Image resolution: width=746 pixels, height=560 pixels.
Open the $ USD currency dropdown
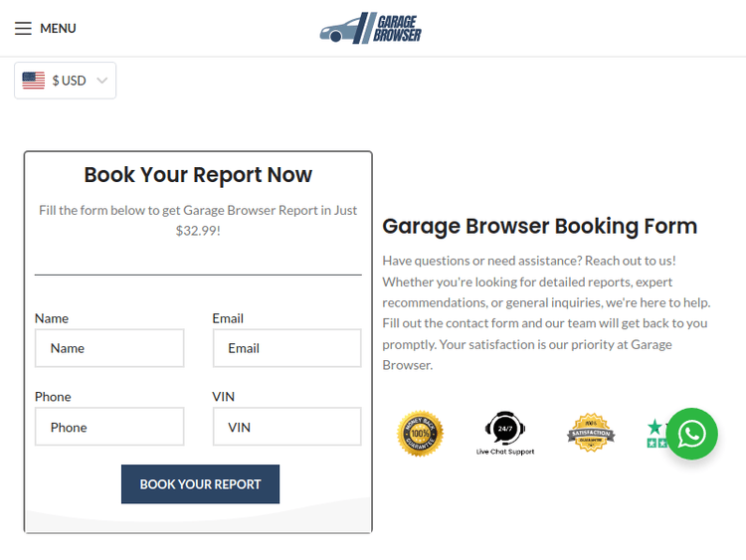coord(66,81)
